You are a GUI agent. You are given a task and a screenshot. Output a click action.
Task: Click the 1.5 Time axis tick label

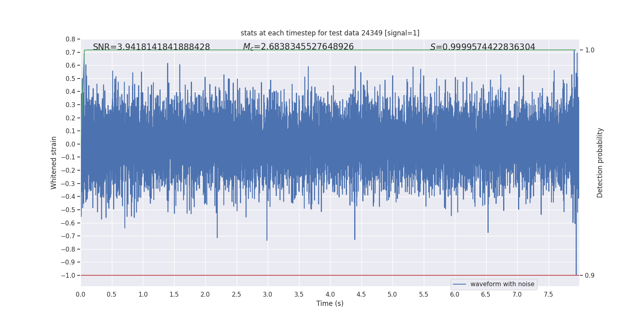(x=174, y=294)
